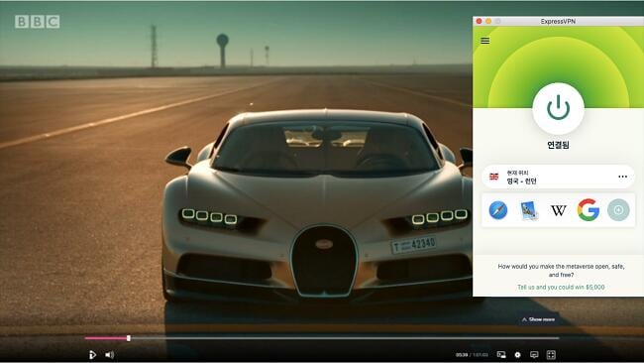The image size is (644, 363).
Task: Click the UK flag in location bar
Action: (494, 177)
